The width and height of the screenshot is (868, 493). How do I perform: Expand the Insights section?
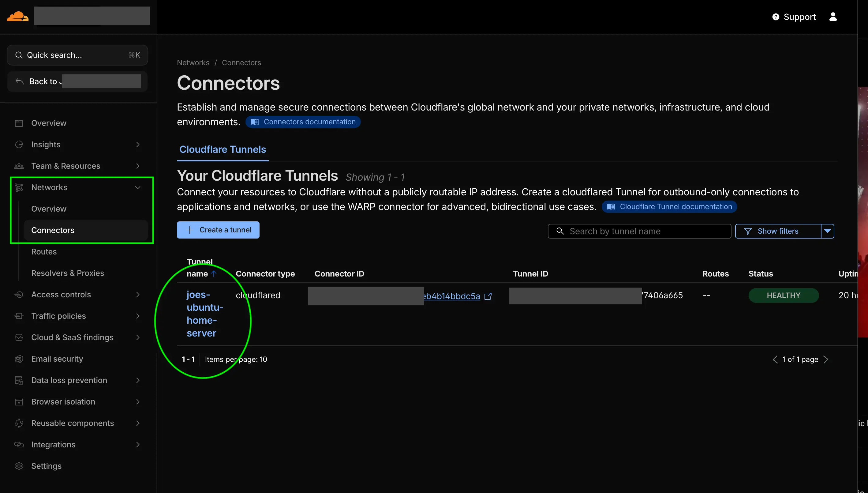(x=137, y=145)
